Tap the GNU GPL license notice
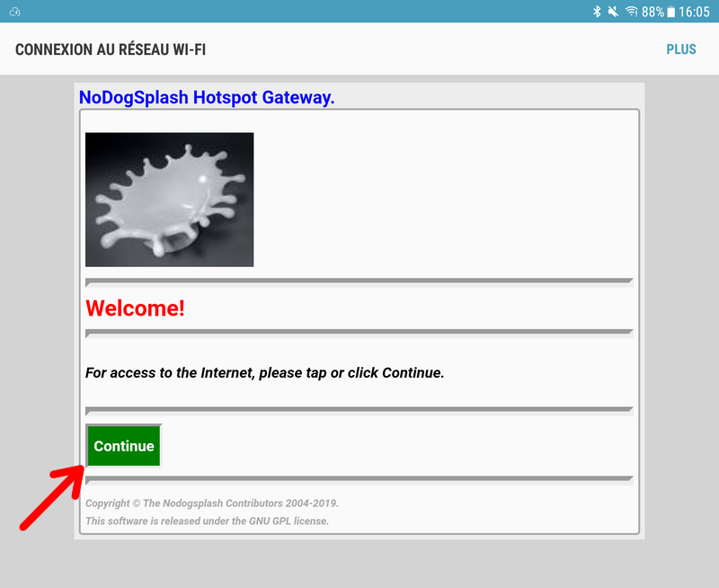 click(208, 521)
